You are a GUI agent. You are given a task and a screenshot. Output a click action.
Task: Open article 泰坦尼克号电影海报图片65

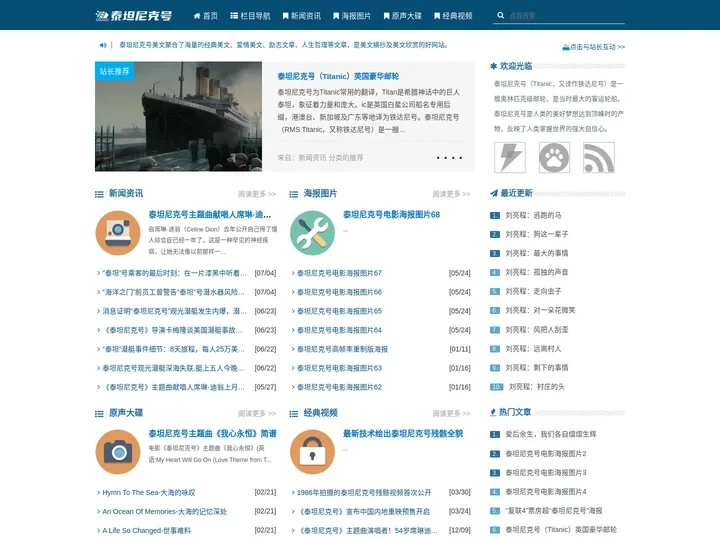pyautogui.click(x=339, y=311)
